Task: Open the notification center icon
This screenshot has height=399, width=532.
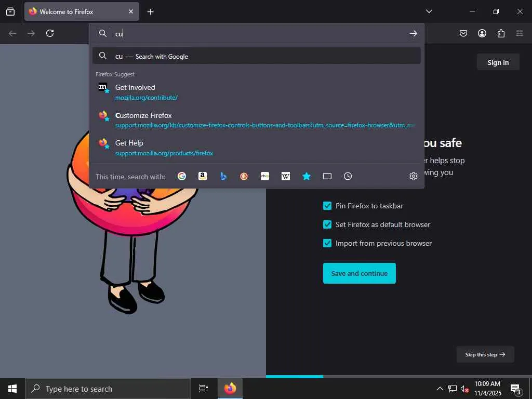Action: (x=515, y=389)
